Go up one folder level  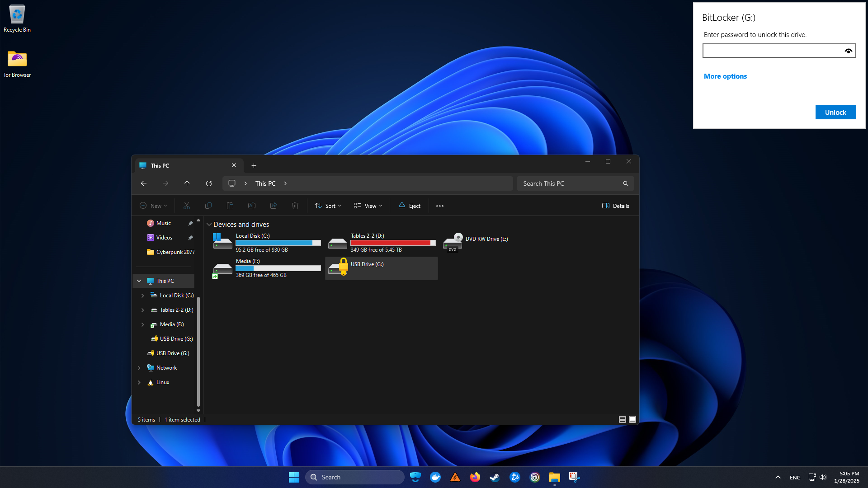click(x=187, y=183)
